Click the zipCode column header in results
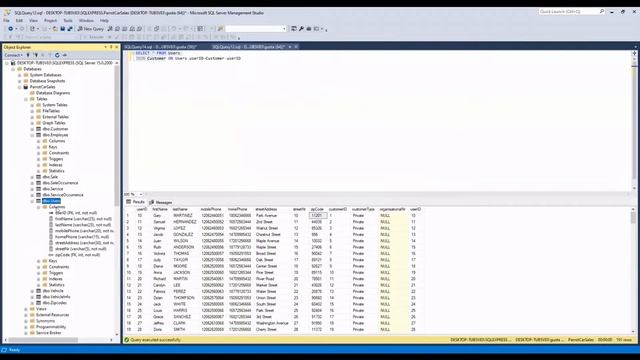This screenshot has height=360, width=640. (317, 209)
